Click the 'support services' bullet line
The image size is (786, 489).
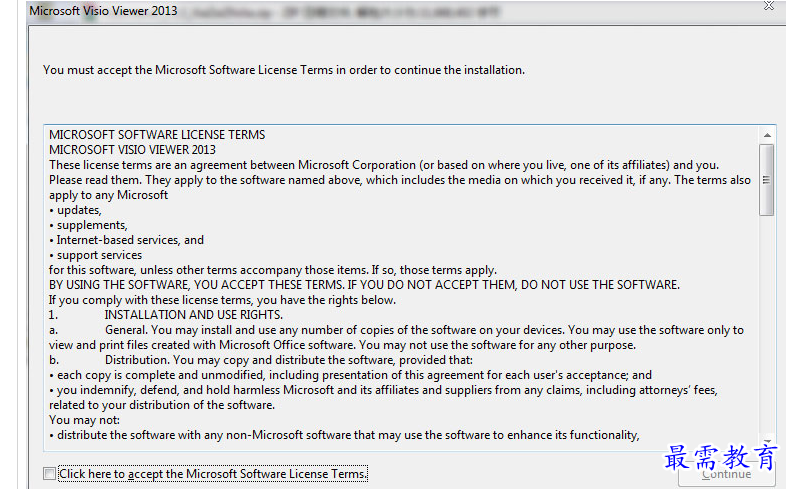pos(95,255)
